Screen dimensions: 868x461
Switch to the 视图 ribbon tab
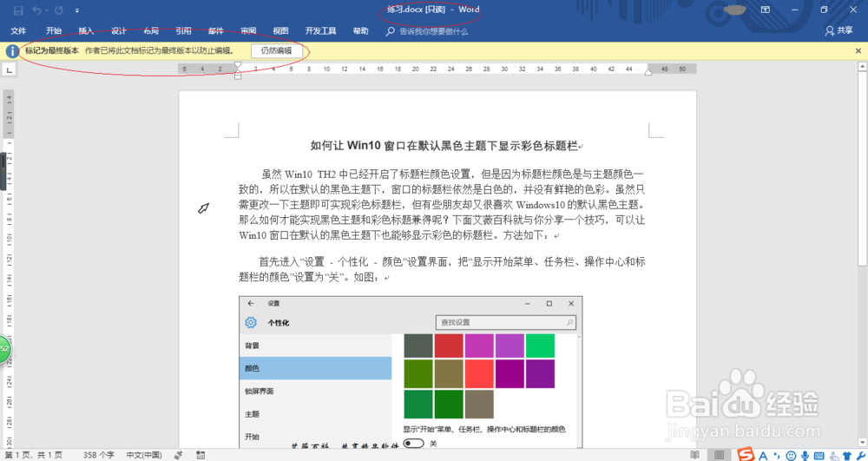coord(280,31)
